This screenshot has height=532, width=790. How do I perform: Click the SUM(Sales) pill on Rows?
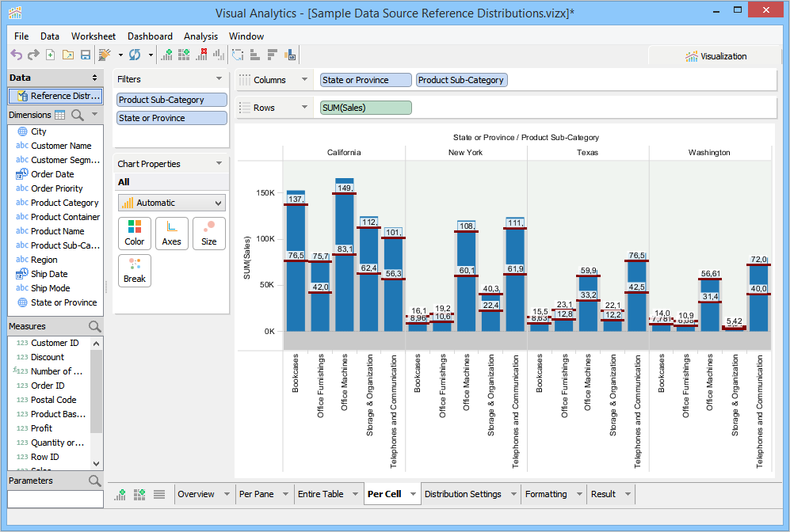pyautogui.click(x=366, y=108)
